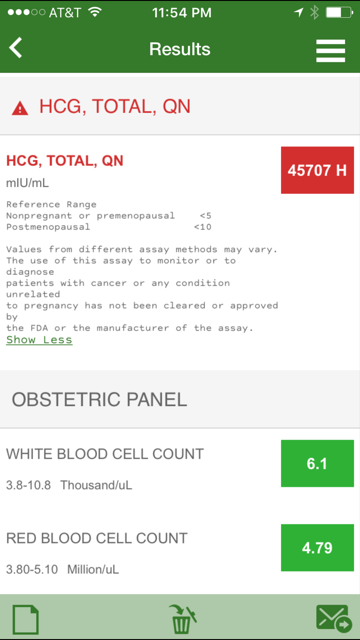This screenshot has height=640, width=360.
Task: Open RED BLOOD CELL COUNT row
Action: click(x=180, y=553)
